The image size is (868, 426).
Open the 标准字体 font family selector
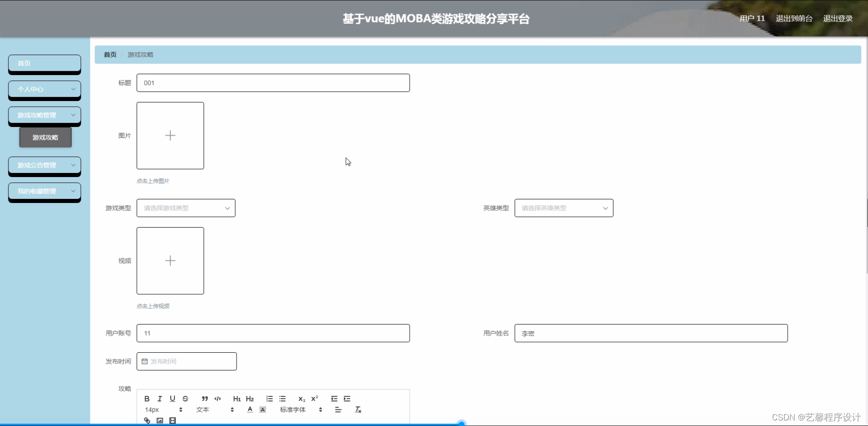coord(293,410)
